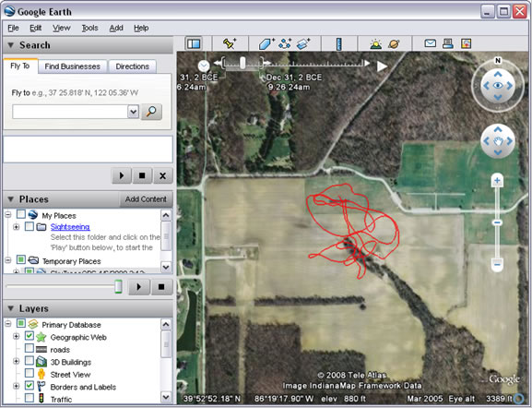
Task: Expand the Geographic Web layer
Action: tap(16, 336)
